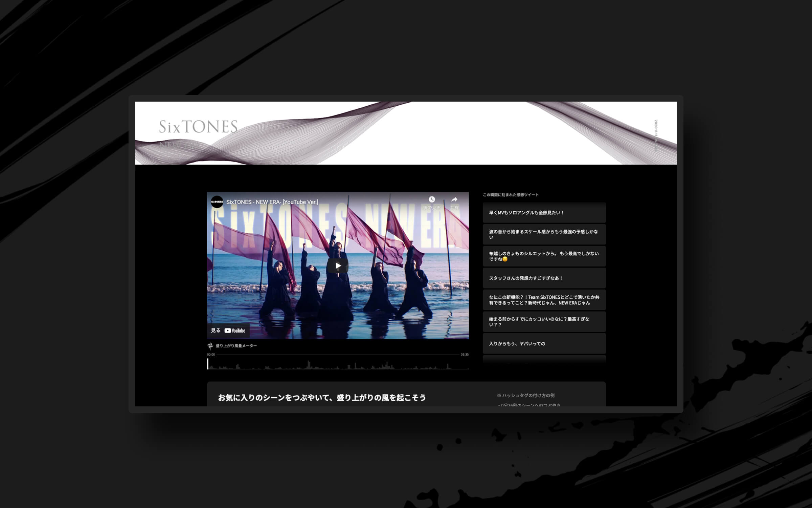Select tweet スタッフさんの発想力すごすぎなあ
812x508 pixels.
point(544,278)
